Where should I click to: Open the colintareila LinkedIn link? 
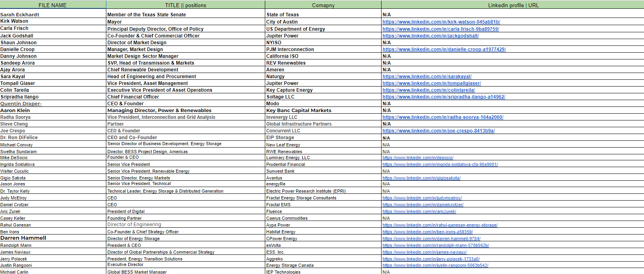(429, 90)
